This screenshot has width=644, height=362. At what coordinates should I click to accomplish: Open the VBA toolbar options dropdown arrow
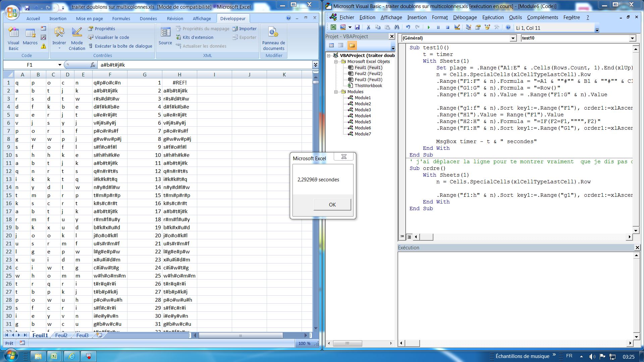(597, 30)
